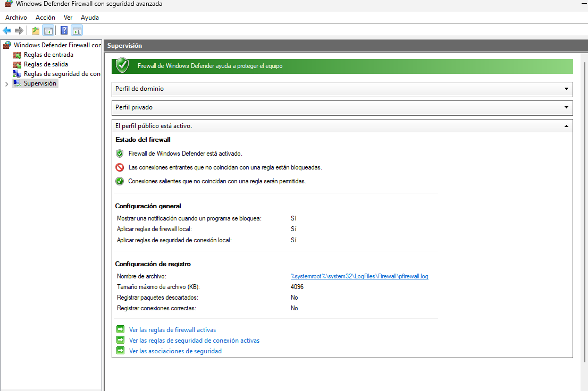This screenshot has width=588, height=391.
Task: Click Ver las asociaciones de seguridad link
Action: (x=175, y=351)
